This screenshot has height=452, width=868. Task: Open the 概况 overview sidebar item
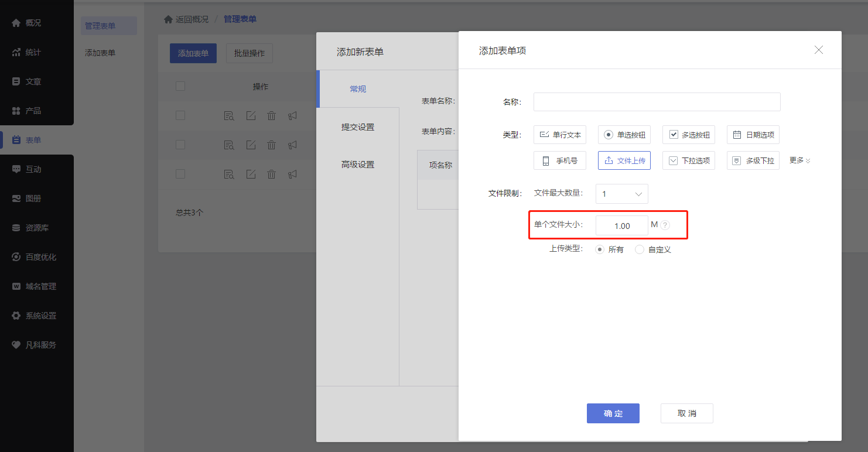coord(36,23)
